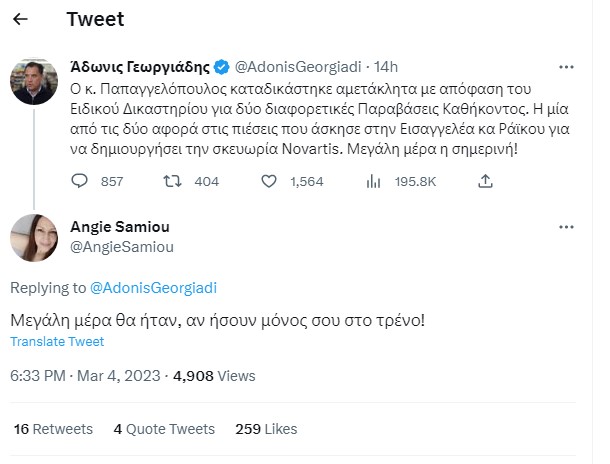Like the Georgiadis tweet with heart icon
Viewport: 610px width, 464px height.
point(269,181)
